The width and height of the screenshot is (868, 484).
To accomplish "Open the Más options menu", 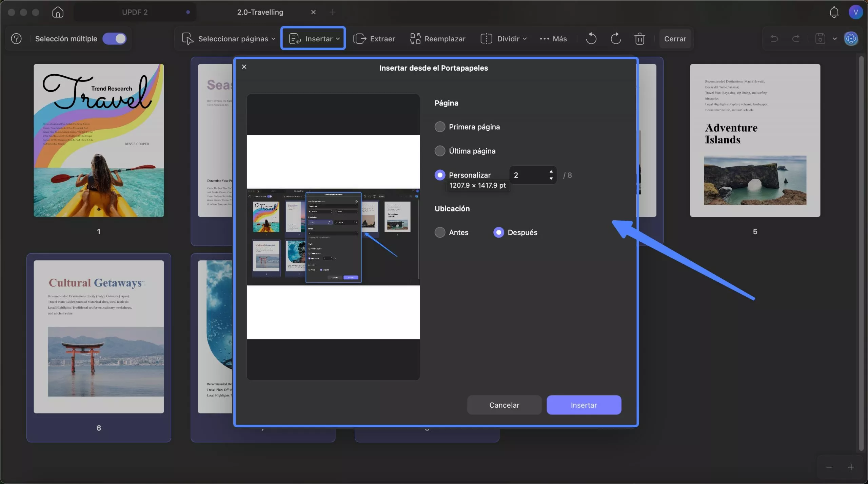I will (x=553, y=39).
